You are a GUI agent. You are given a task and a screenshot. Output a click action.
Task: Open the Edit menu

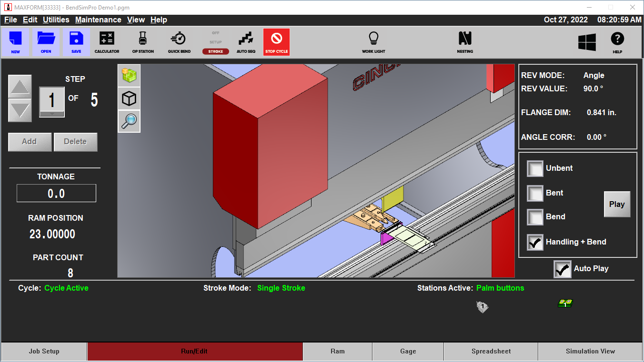tap(30, 20)
